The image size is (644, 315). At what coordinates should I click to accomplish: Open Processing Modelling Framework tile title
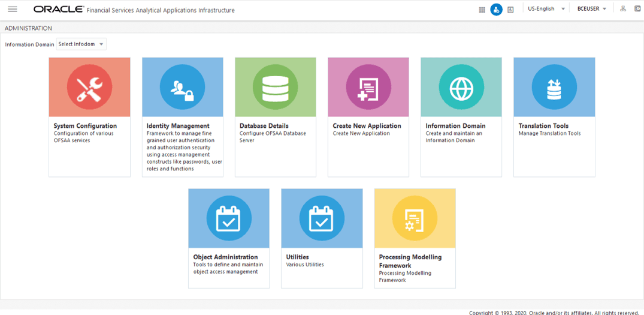click(410, 261)
